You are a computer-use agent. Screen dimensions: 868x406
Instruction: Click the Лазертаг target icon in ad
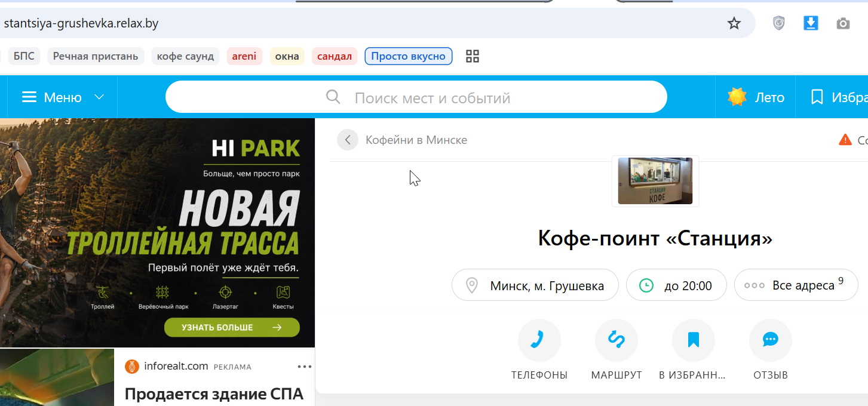pos(225,293)
